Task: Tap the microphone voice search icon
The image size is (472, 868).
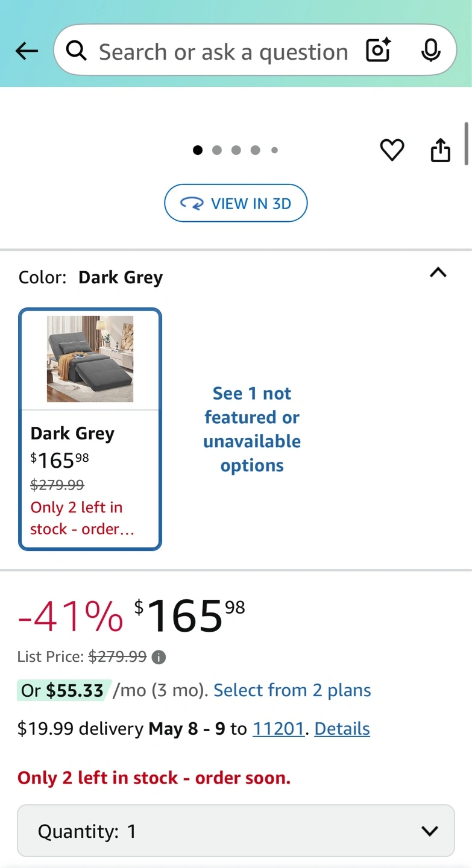Action: 430,51
